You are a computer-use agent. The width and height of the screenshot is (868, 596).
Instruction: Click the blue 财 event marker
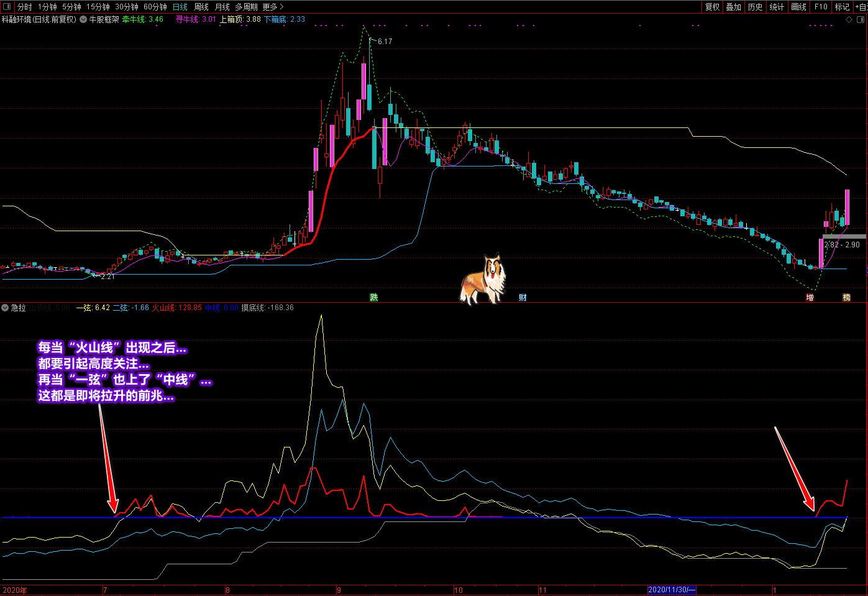[x=523, y=297]
